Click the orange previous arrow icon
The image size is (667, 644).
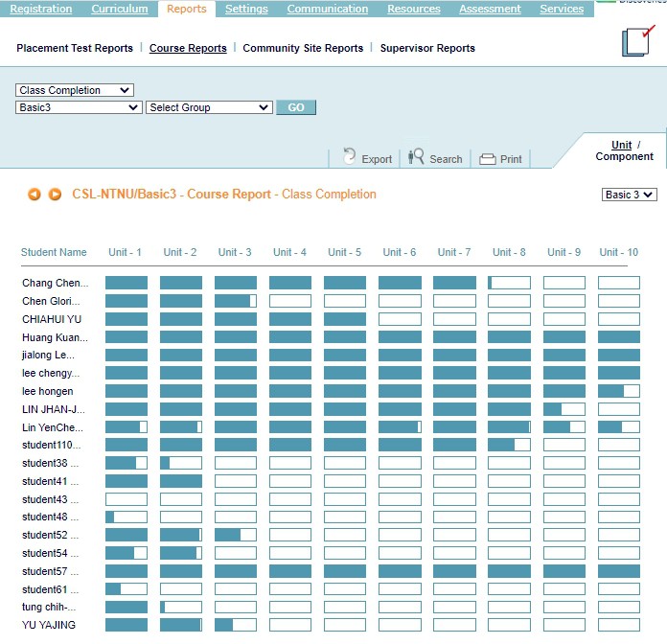pyautogui.click(x=34, y=195)
